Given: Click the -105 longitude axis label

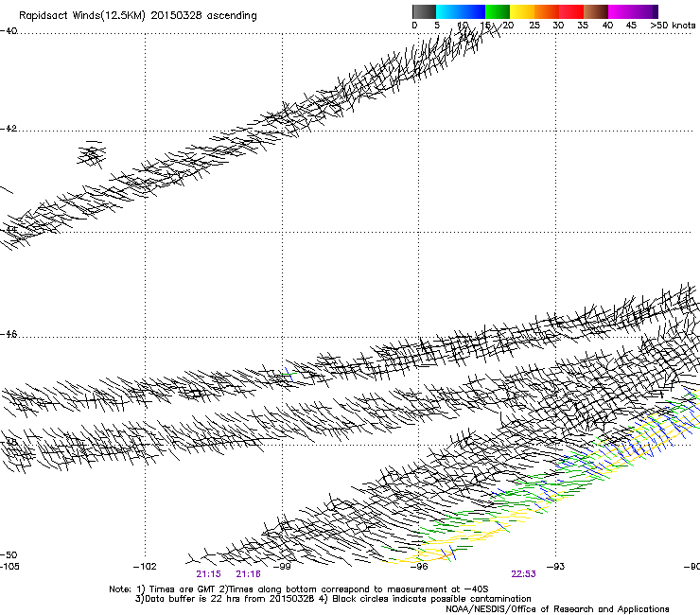Looking at the screenshot, I should point(9,567).
